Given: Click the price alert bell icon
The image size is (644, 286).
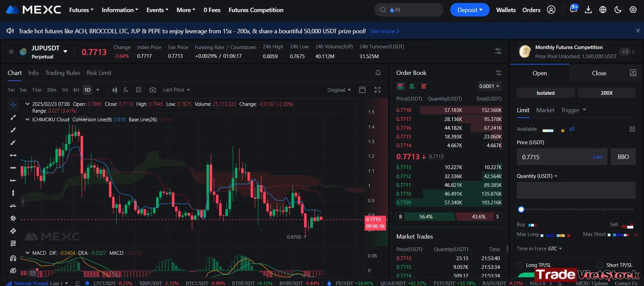Looking at the screenshot, I should [x=378, y=73].
